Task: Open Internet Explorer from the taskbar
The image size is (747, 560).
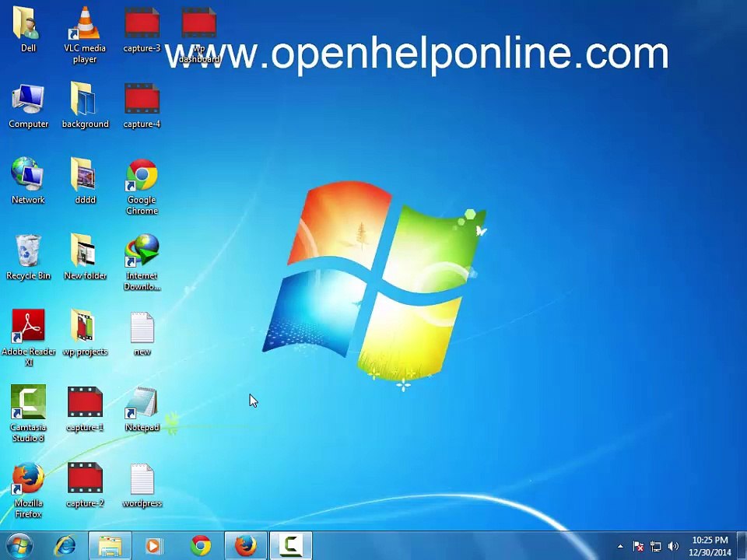Action: (65, 546)
